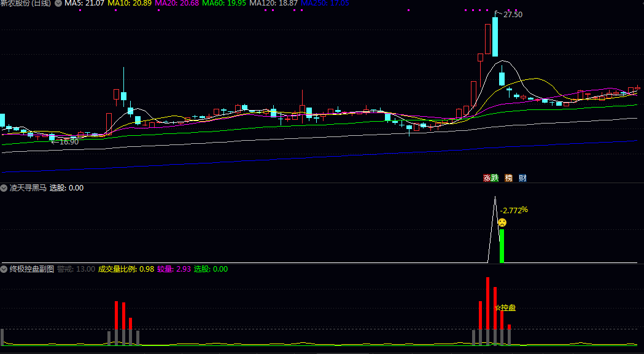The image size is (644, 354).
Task: Click the MA120: 18.87 label
Action: pyautogui.click(x=274, y=3)
